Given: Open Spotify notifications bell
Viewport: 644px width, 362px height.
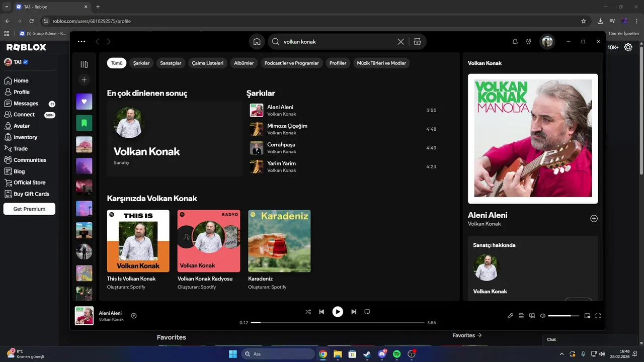Looking at the screenshot, I should (x=515, y=42).
